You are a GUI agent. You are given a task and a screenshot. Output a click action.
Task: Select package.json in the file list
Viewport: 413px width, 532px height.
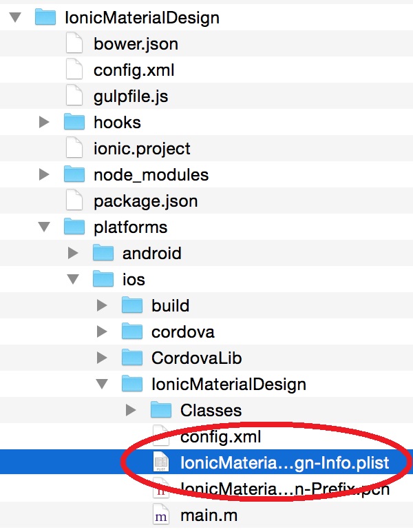(x=145, y=201)
